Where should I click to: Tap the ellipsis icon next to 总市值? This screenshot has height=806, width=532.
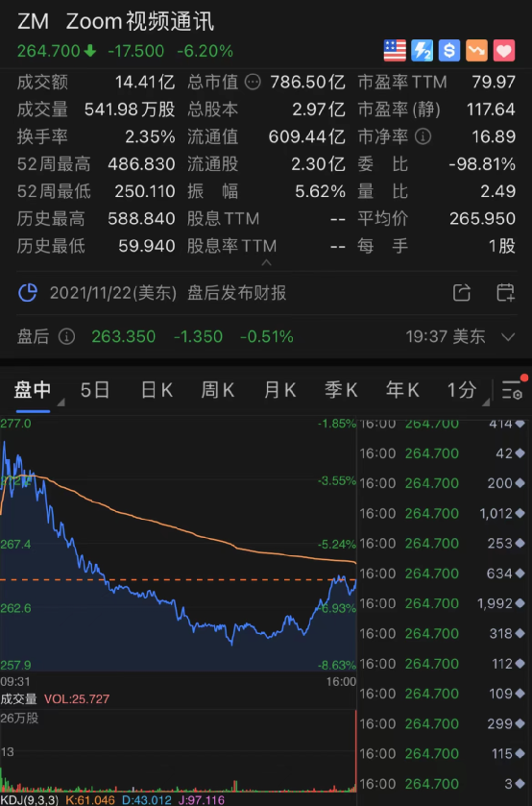coord(253,82)
